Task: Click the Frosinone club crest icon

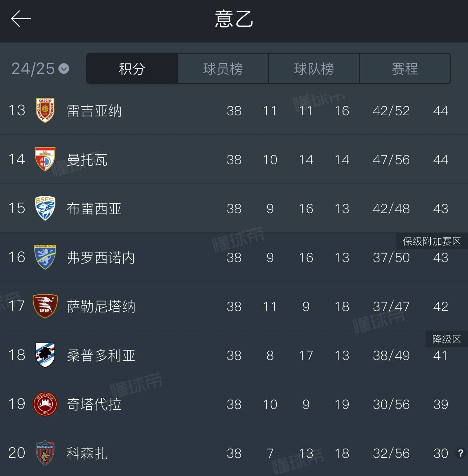Action: [45, 257]
